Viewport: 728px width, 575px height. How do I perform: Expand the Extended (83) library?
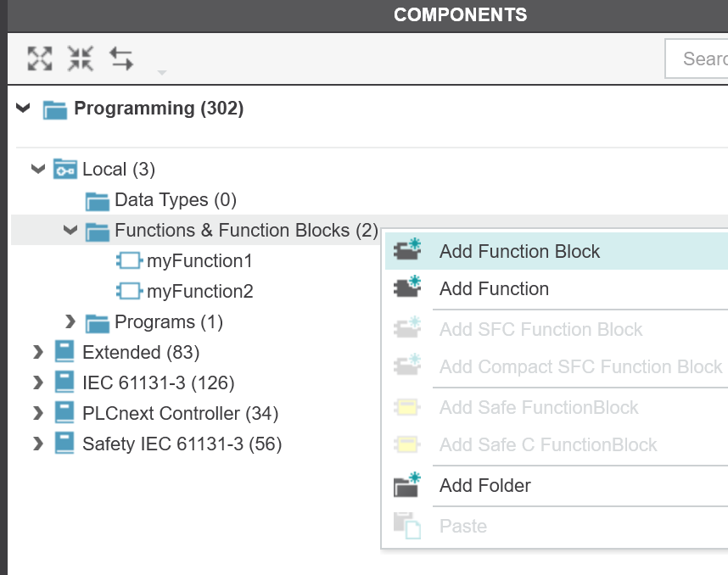[x=38, y=352]
